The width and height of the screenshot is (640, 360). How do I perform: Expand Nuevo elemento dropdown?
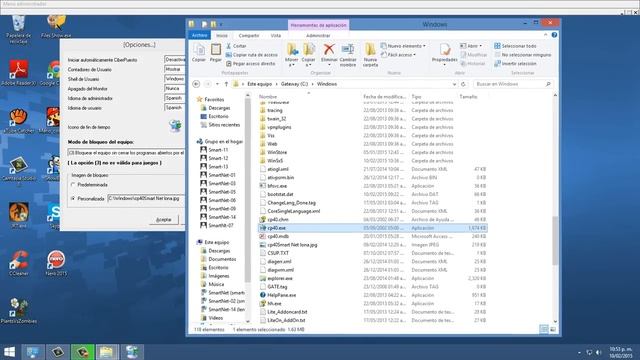403,46
